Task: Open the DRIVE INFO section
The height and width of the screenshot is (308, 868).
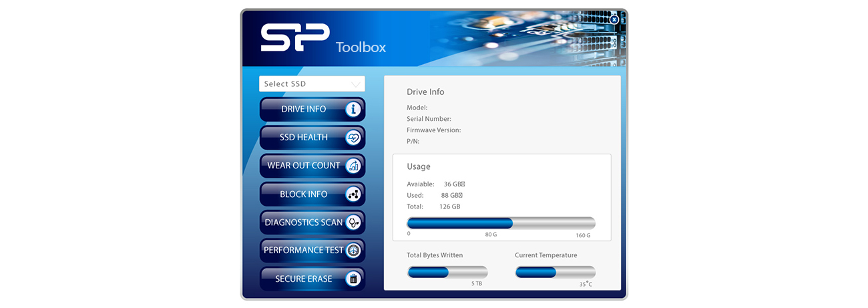Action: [312, 109]
